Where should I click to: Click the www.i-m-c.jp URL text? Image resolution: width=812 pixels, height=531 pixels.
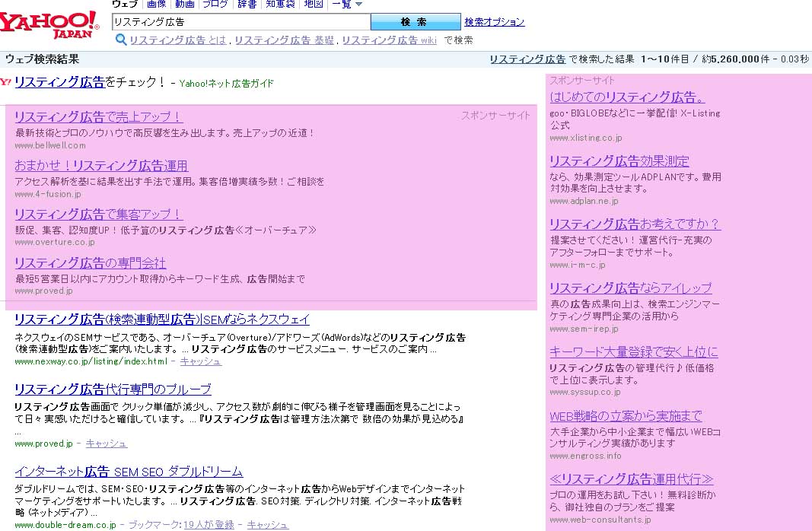coord(577,265)
